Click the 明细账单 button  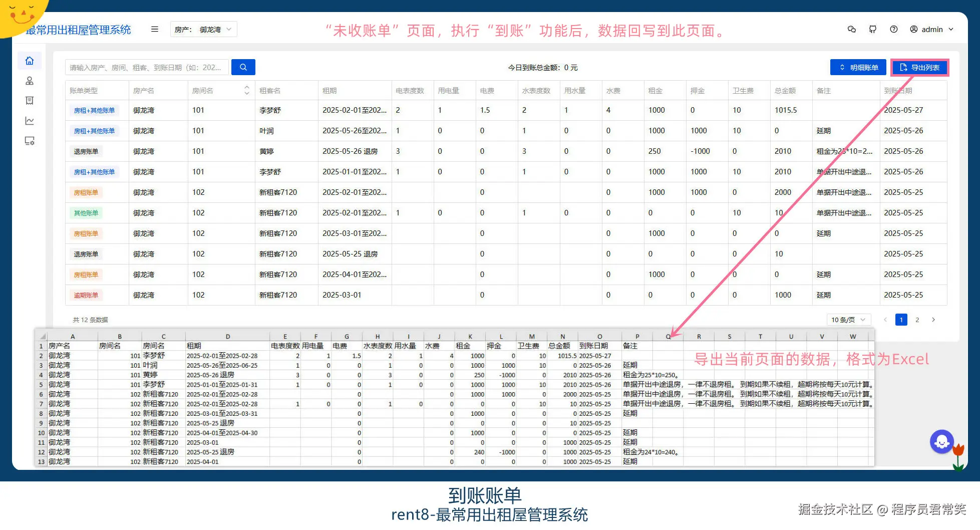click(858, 67)
